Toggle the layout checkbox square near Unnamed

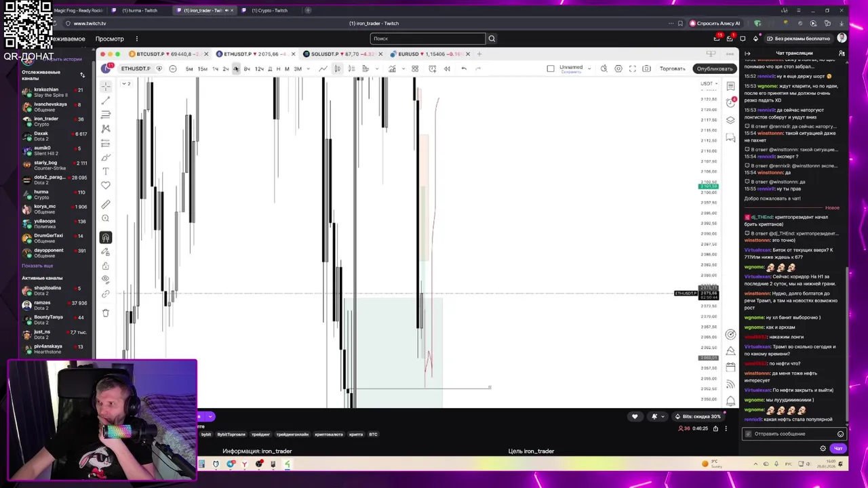(x=551, y=68)
